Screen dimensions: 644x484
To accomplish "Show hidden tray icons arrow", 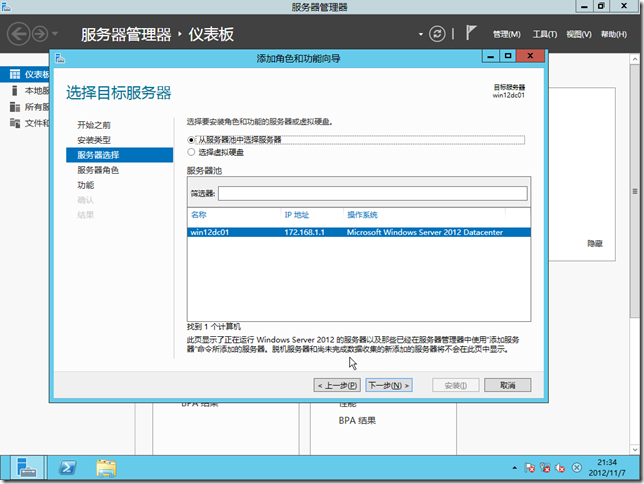I will (514, 468).
